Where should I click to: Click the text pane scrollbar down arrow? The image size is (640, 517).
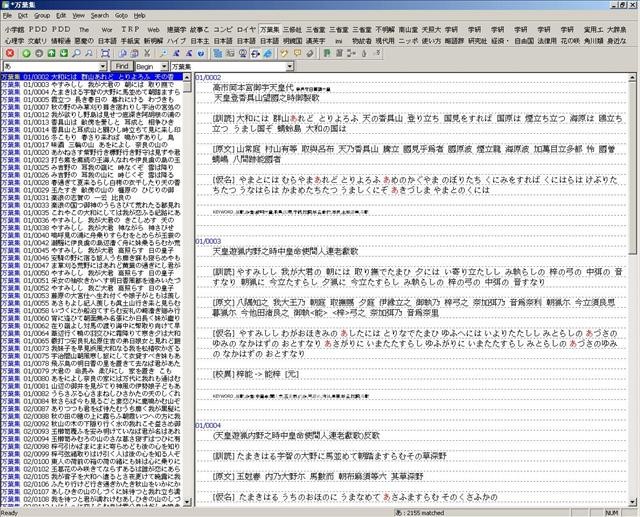point(632,502)
